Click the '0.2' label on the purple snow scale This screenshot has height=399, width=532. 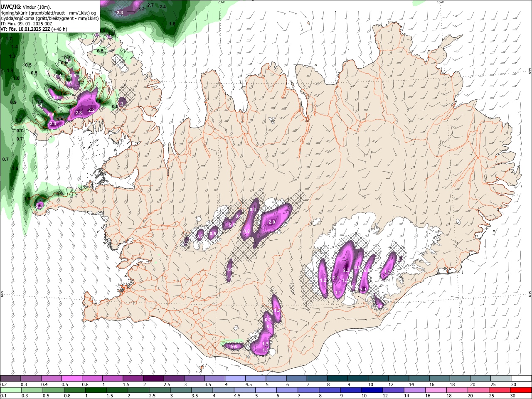[x=3, y=385]
